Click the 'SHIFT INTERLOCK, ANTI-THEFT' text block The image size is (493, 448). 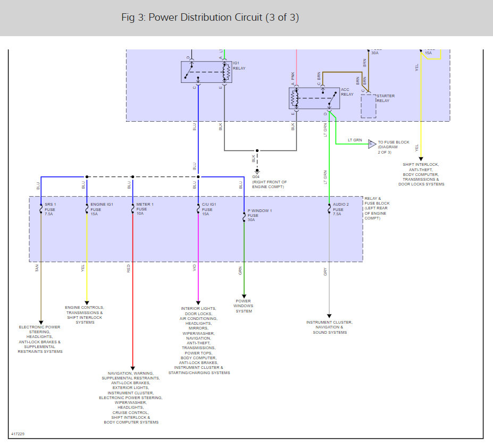coord(421,174)
